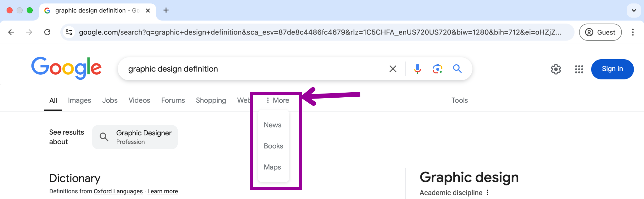The width and height of the screenshot is (644, 199).
Task: Open site information icon in address bar
Action: (69, 32)
